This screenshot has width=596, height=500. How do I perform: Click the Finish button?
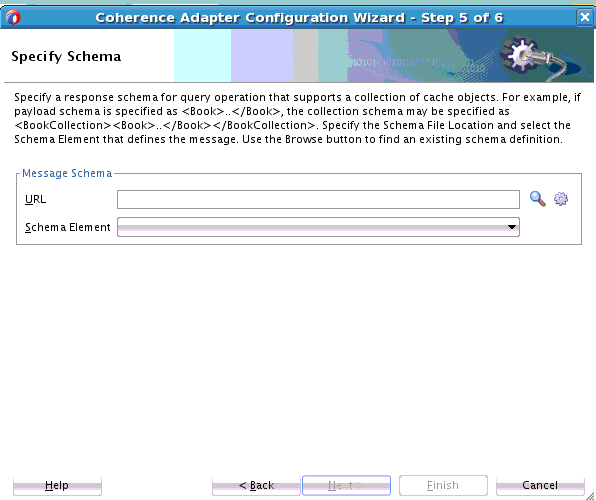point(443,485)
